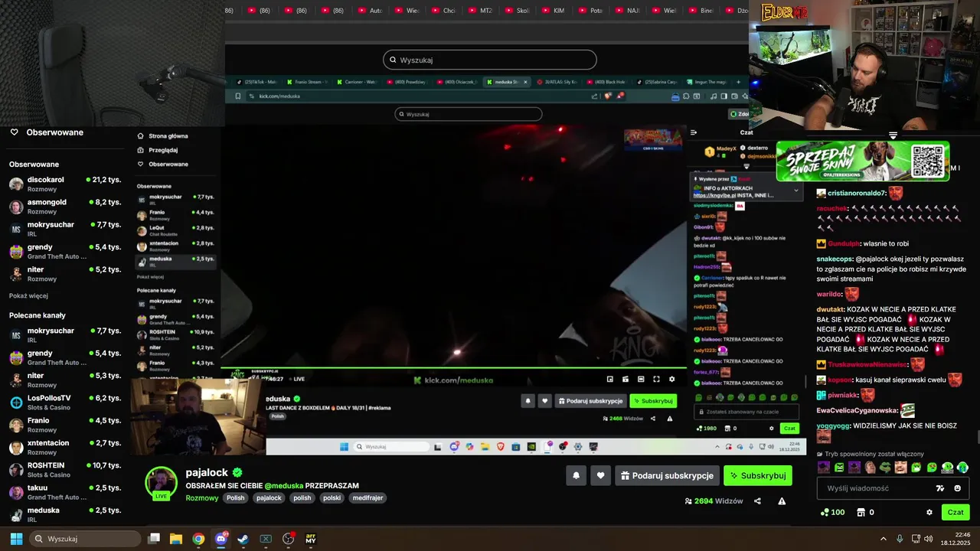This screenshot has width=980, height=551.
Task: Open inner stream player settings gear
Action: (x=671, y=379)
